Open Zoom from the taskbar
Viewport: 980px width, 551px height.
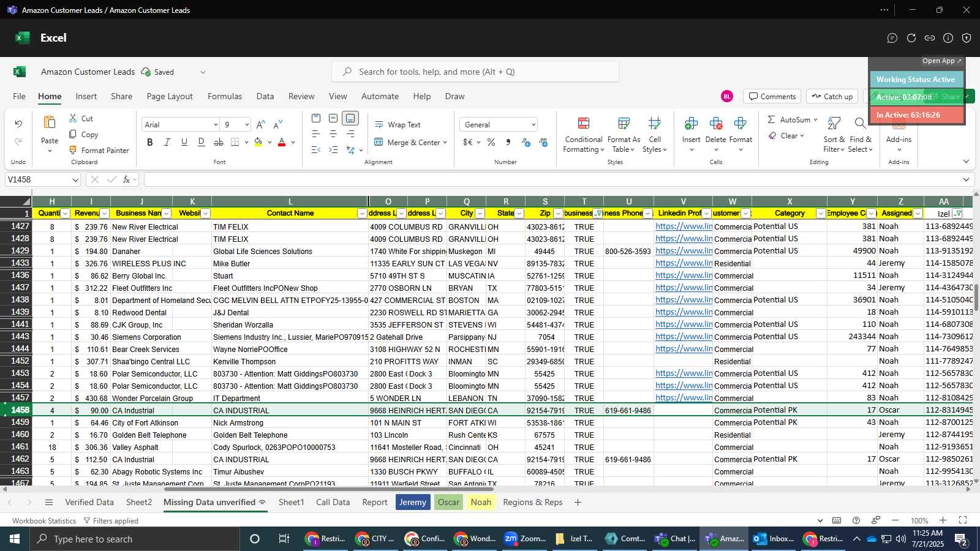[x=525, y=539]
